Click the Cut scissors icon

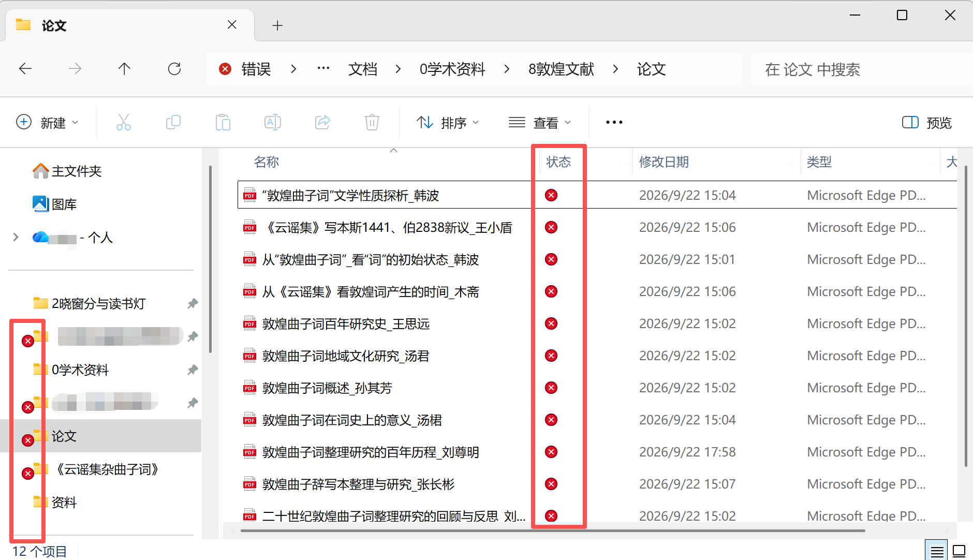click(x=124, y=123)
